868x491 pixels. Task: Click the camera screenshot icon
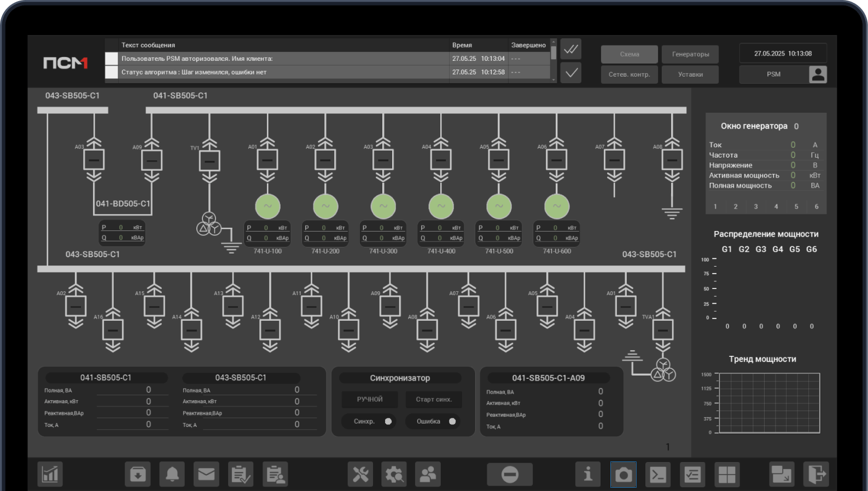[x=623, y=474]
